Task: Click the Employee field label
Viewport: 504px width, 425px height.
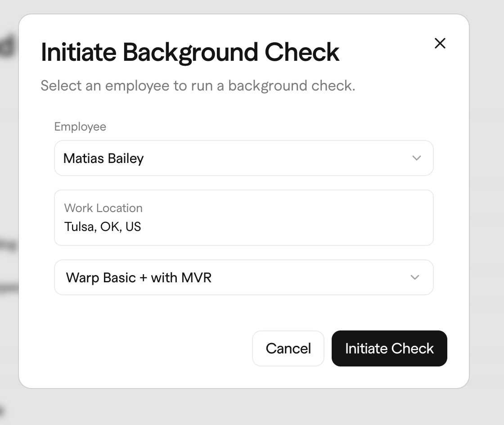Action: tap(80, 127)
